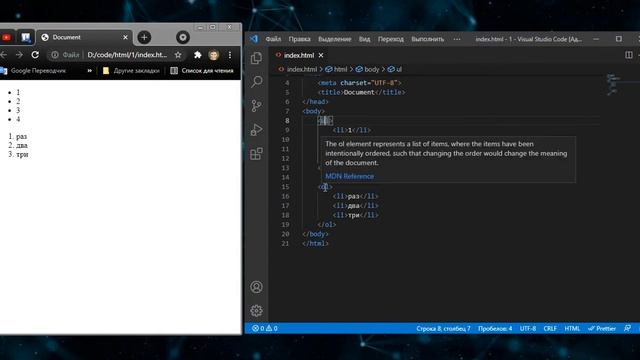Viewport: 640px width, 360px height.
Task: Open the Accounts menu in VS Code
Action: (x=256, y=287)
